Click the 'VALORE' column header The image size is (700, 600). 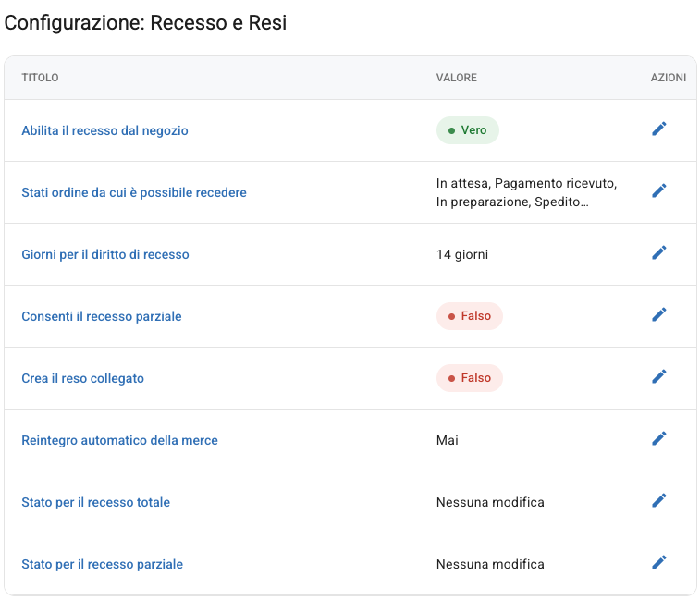[456, 78]
